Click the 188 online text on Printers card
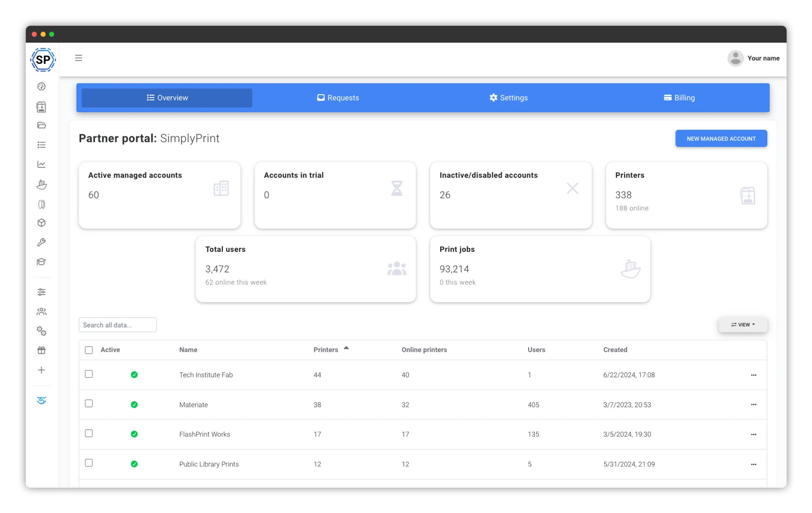Screen dimensions: 812x513 pyautogui.click(x=632, y=208)
